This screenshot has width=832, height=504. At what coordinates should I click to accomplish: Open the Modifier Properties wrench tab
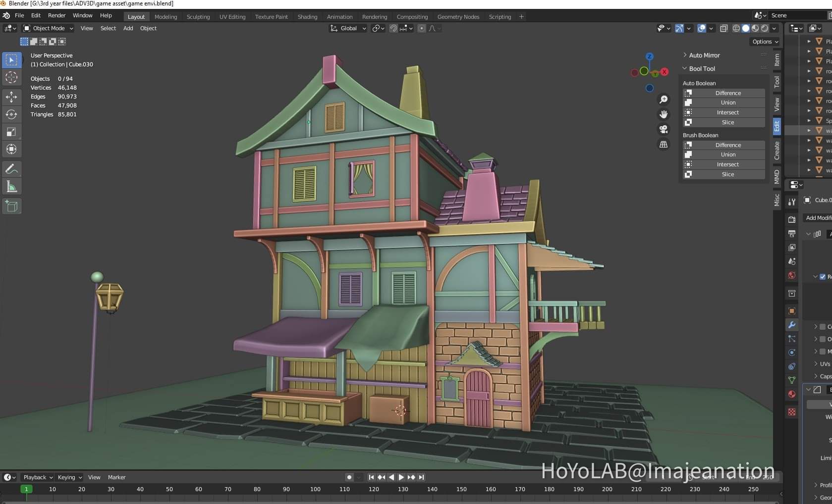(x=792, y=325)
